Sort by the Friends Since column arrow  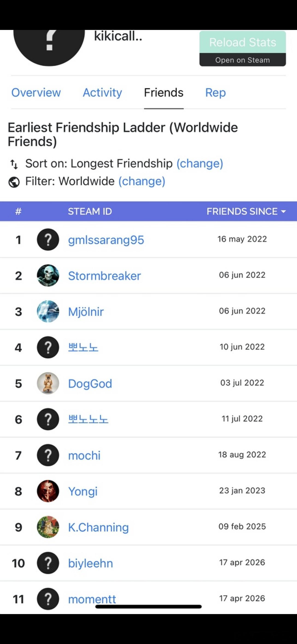coord(283,211)
